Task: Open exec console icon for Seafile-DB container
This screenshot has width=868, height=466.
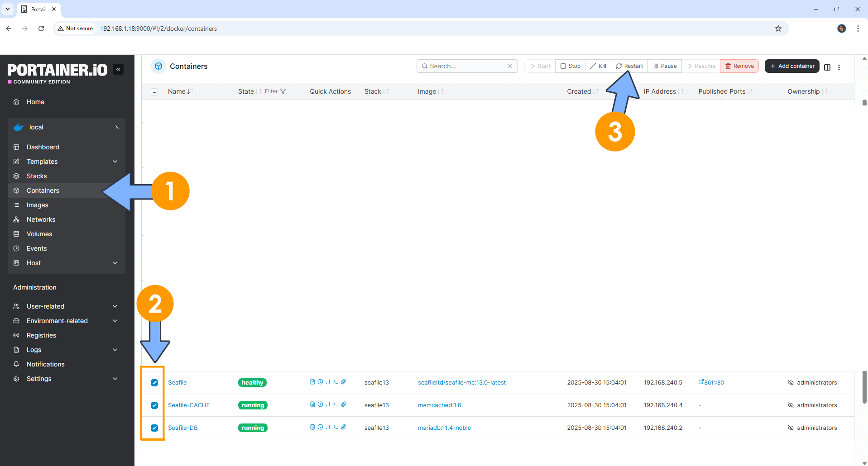Action: (x=336, y=427)
